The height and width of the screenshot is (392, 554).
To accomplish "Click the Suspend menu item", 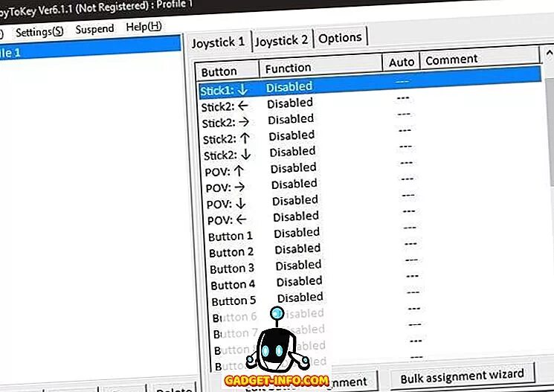I will click(94, 28).
